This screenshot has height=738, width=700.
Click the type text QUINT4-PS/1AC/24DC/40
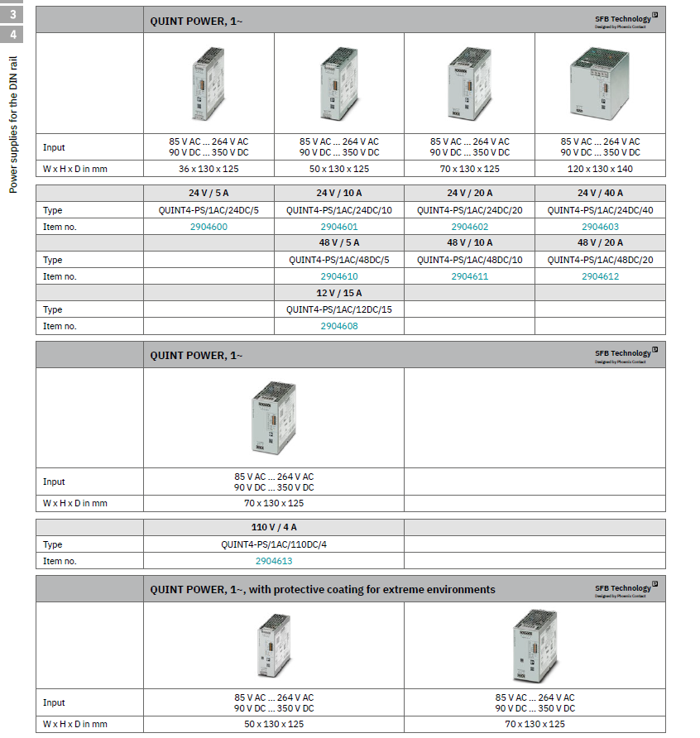click(x=600, y=210)
